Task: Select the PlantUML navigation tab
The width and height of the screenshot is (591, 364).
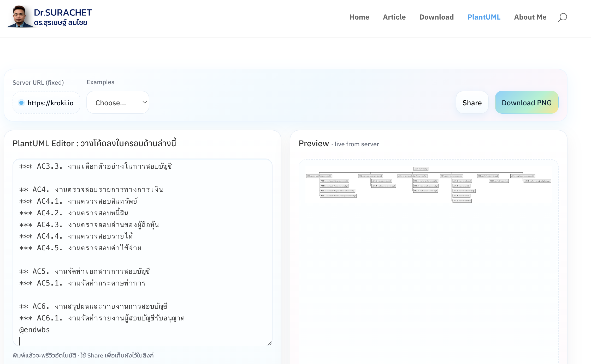Action: click(484, 17)
